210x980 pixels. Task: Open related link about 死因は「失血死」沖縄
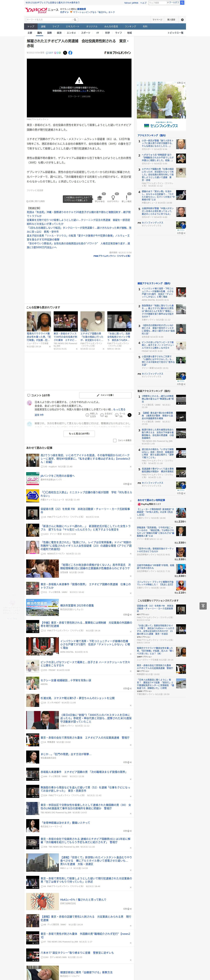click(x=79, y=214)
